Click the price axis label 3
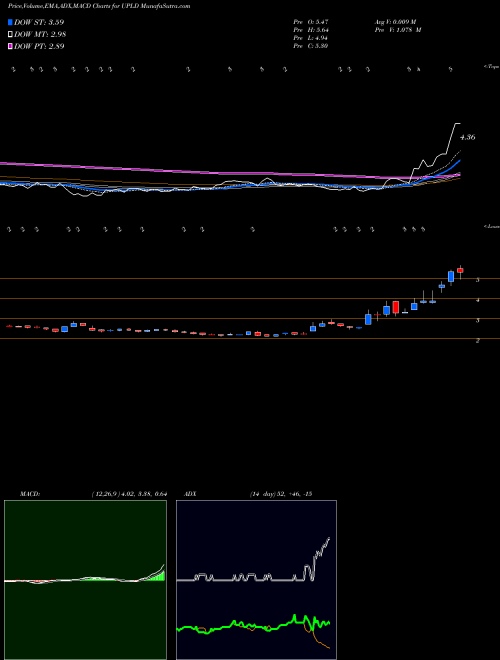500x660 pixels. tap(478, 321)
